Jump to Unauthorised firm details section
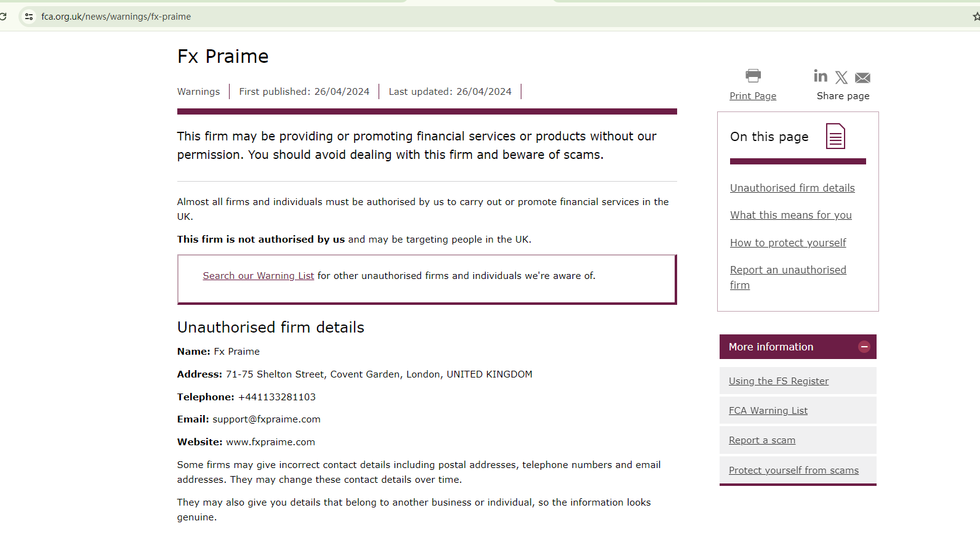980x537 pixels. [792, 188]
